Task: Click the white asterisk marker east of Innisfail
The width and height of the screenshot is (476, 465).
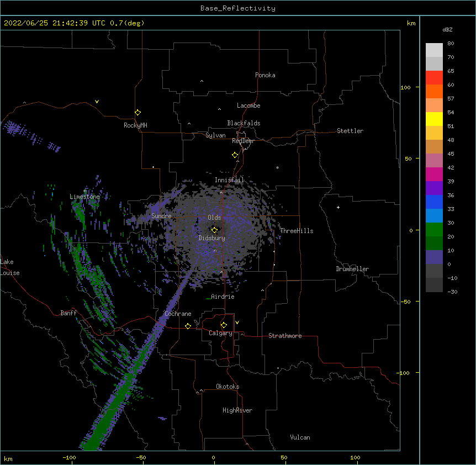Action: click(x=277, y=167)
